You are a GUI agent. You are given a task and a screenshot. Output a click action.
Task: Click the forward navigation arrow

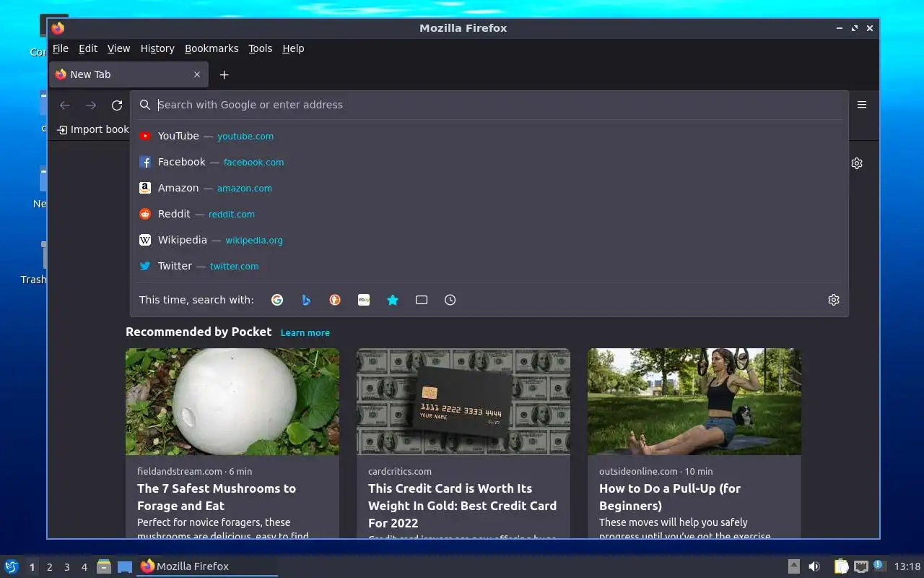click(91, 105)
